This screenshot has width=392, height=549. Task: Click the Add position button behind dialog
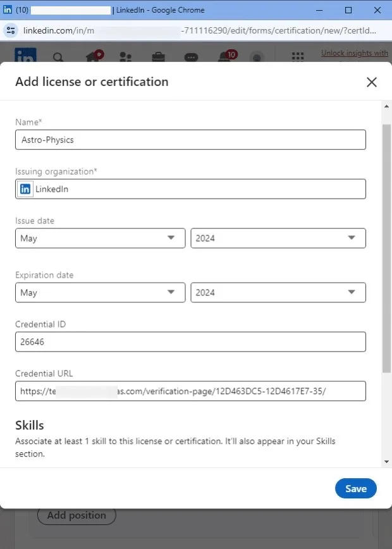[x=77, y=515]
